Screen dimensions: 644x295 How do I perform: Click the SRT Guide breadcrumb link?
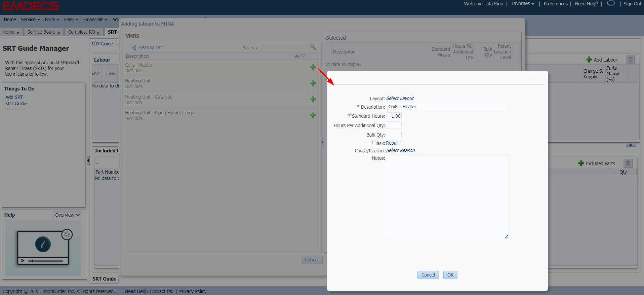click(102, 44)
